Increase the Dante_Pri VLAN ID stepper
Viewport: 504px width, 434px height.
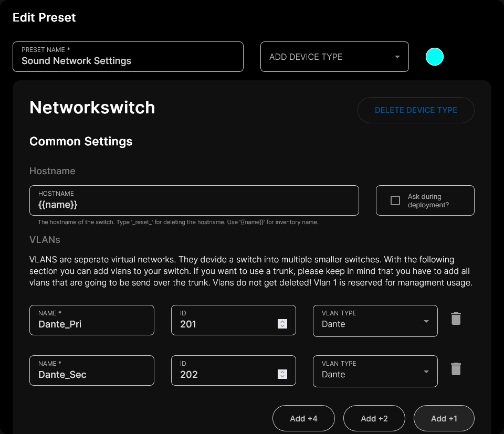tap(282, 322)
